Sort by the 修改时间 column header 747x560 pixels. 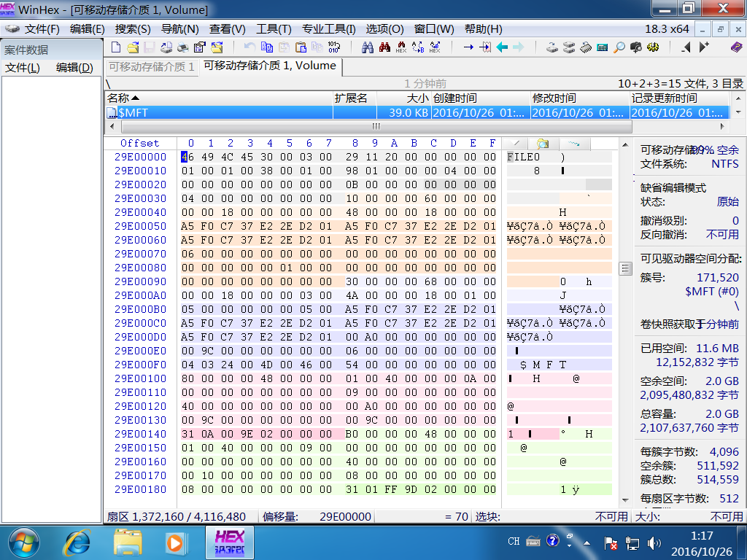tap(580, 98)
